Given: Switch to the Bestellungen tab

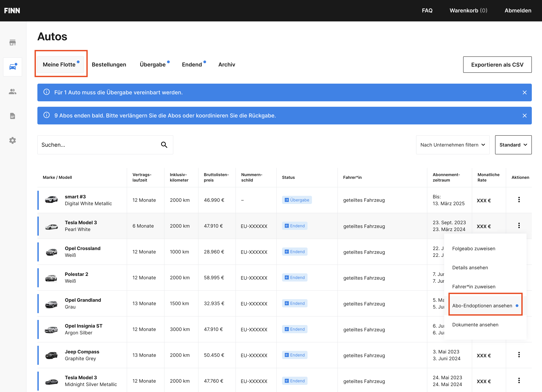Looking at the screenshot, I should 109,65.
